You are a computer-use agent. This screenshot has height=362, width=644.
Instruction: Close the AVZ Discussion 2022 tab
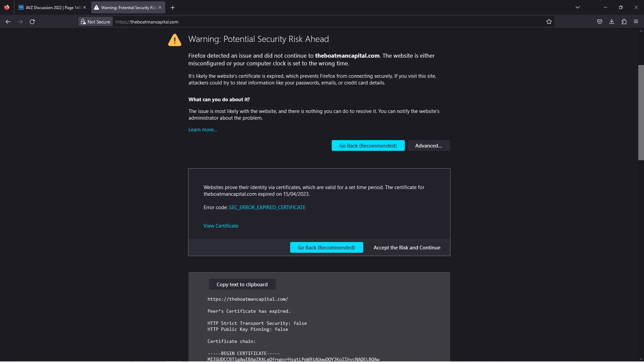tap(85, 7)
